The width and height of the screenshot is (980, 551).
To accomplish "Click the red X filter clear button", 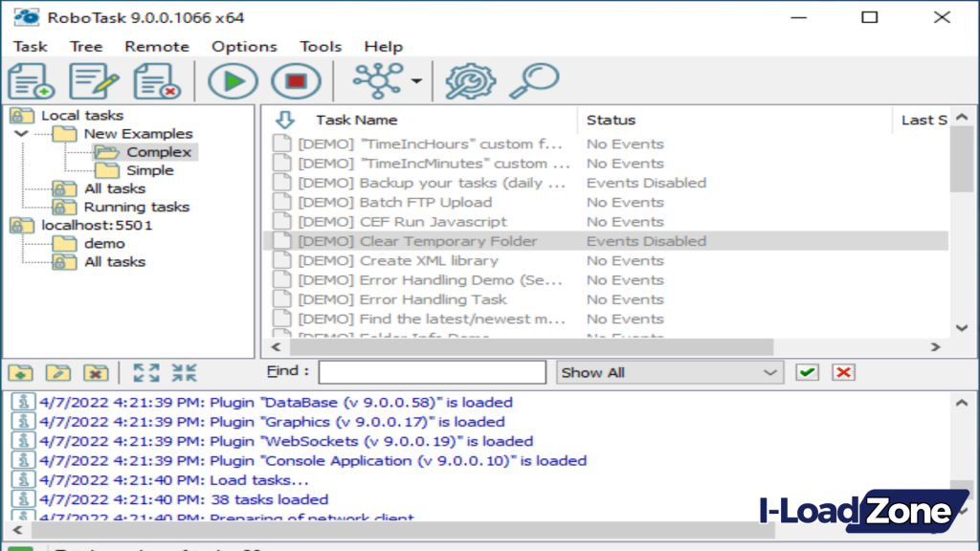I will [x=843, y=372].
